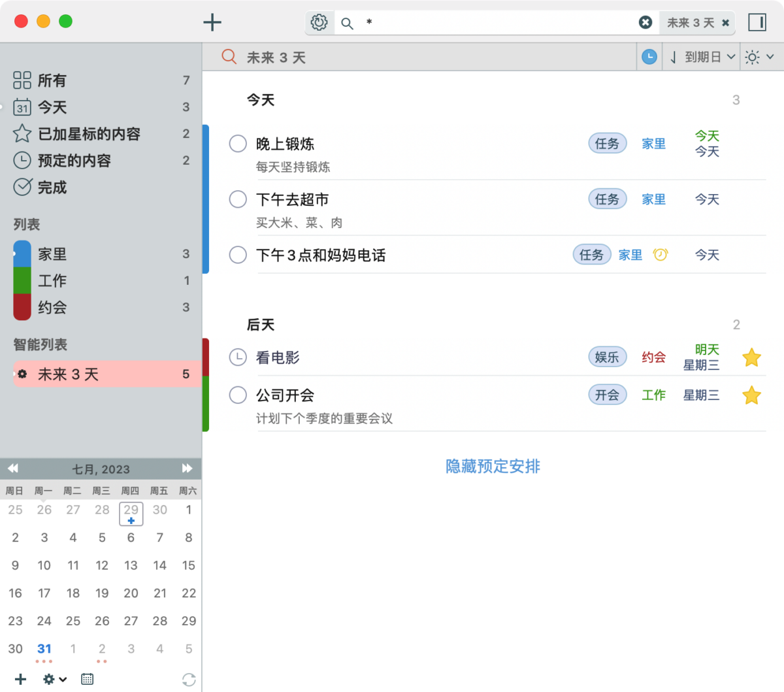The image size is (784, 692).
Task: Open search settings gear in search bar
Action: [319, 22]
